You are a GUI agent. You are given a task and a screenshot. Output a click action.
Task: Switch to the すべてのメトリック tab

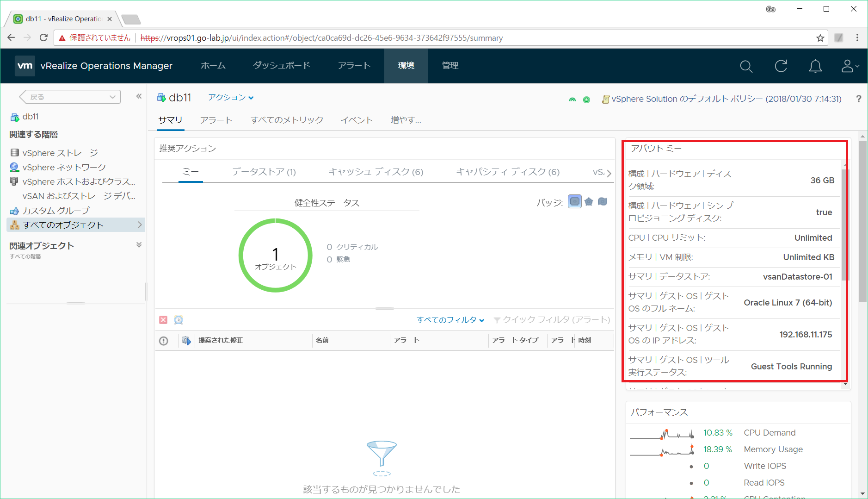(x=287, y=120)
